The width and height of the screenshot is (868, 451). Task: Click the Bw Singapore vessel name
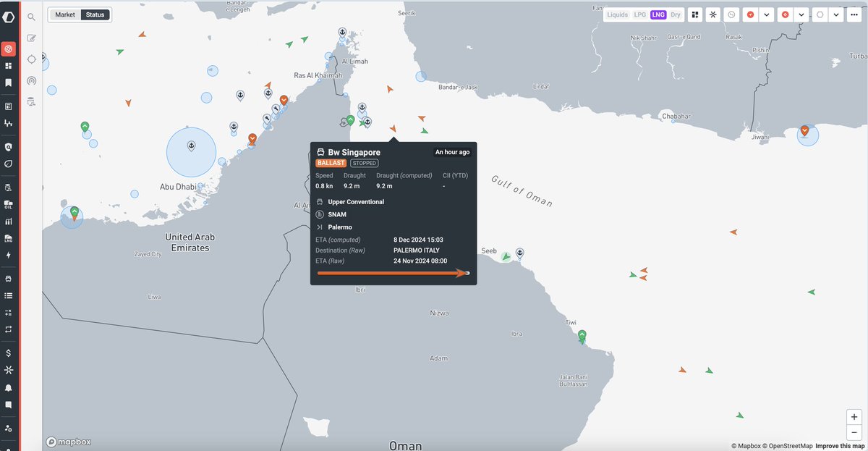pos(354,152)
